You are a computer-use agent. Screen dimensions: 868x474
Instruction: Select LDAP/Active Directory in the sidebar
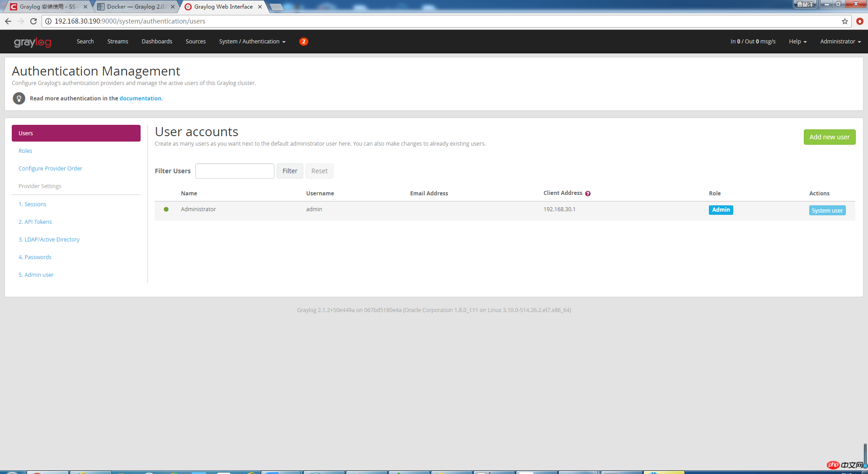[49, 239]
